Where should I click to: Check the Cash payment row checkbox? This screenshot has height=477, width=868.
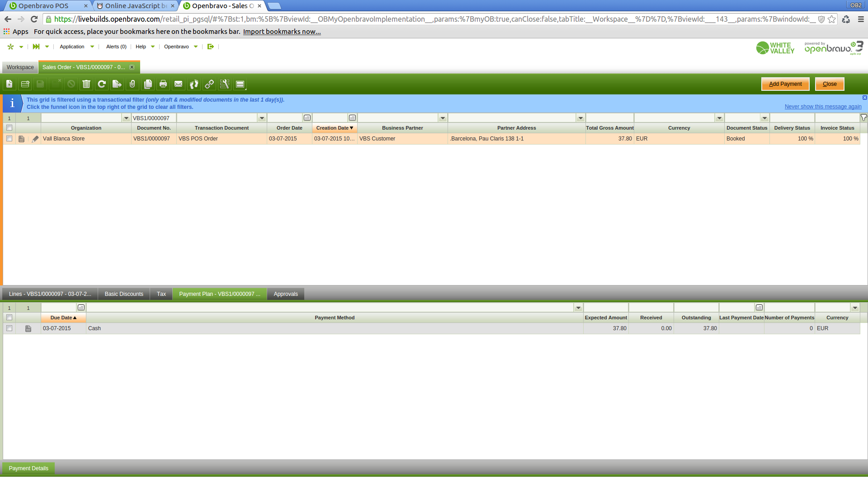[9, 328]
